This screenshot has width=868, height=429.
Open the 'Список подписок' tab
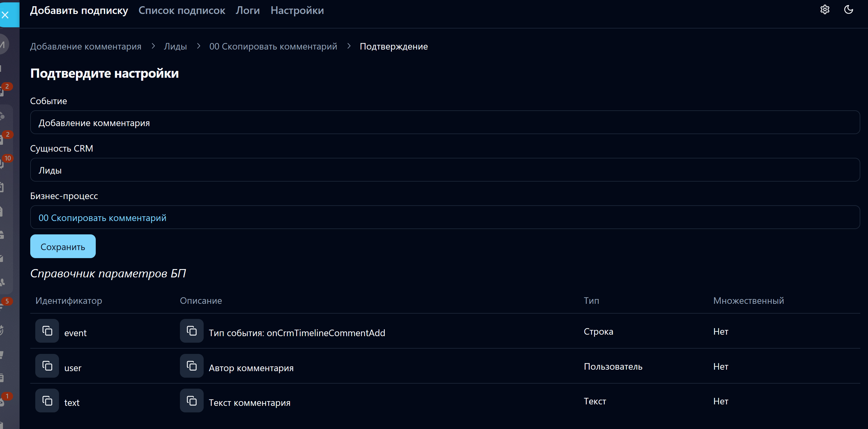click(182, 10)
